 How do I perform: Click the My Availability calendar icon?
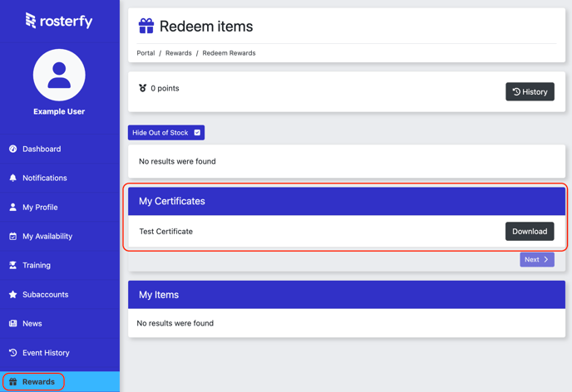click(13, 237)
